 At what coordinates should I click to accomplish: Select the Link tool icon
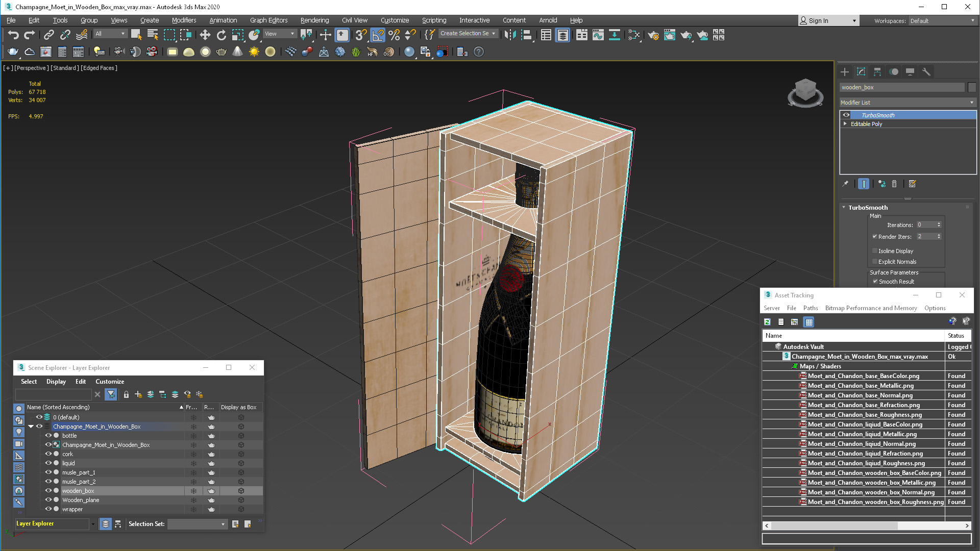[x=48, y=35]
